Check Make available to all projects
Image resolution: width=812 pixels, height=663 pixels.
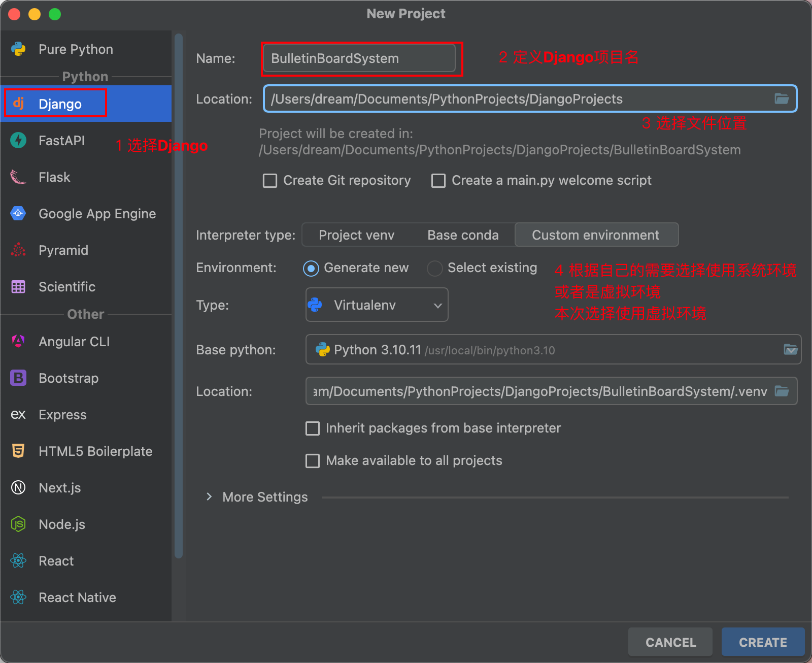(313, 461)
